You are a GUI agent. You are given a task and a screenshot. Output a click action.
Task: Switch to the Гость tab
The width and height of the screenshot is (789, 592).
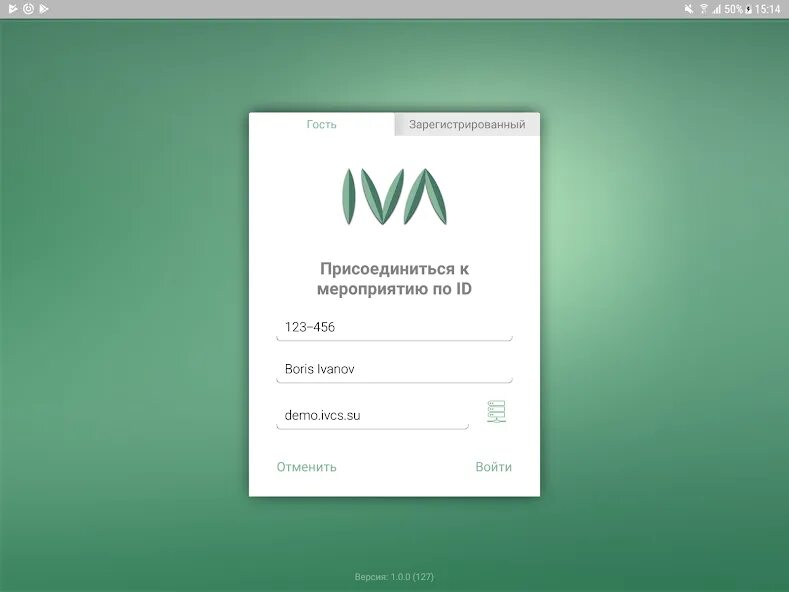[322, 124]
